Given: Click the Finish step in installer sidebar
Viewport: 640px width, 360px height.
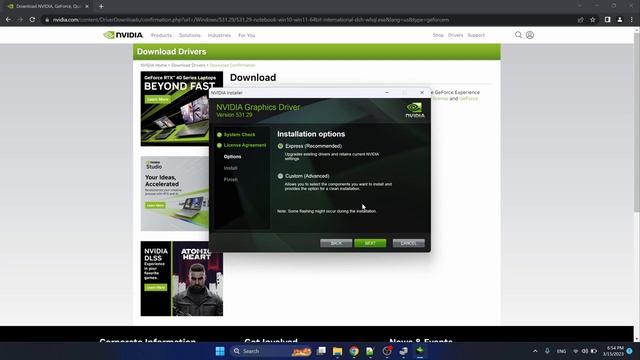Looking at the screenshot, I should point(231,180).
